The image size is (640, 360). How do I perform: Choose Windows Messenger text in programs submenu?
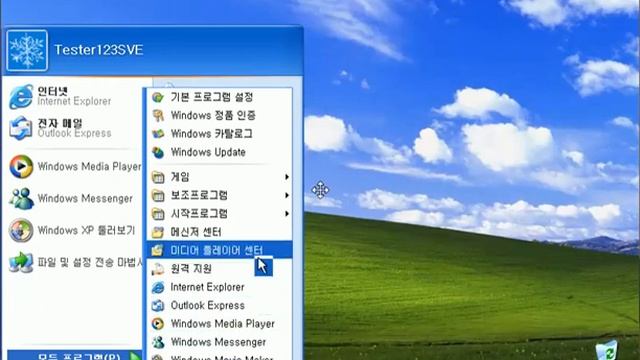coord(218,342)
